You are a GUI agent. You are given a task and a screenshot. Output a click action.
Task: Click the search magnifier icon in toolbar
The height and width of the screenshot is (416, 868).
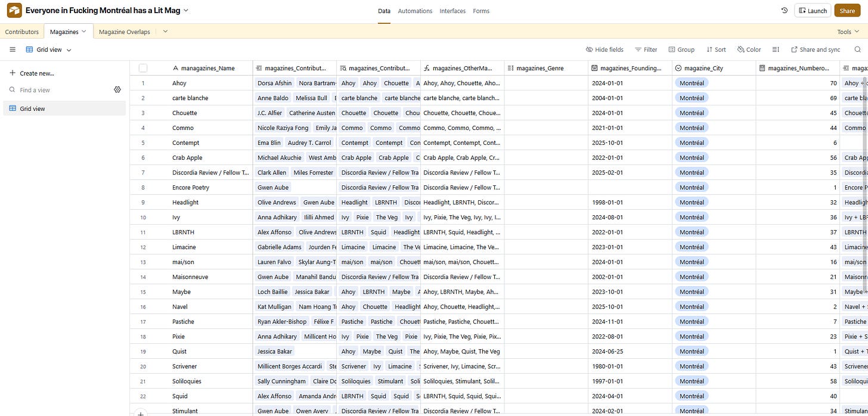pyautogui.click(x=858, y=49)
